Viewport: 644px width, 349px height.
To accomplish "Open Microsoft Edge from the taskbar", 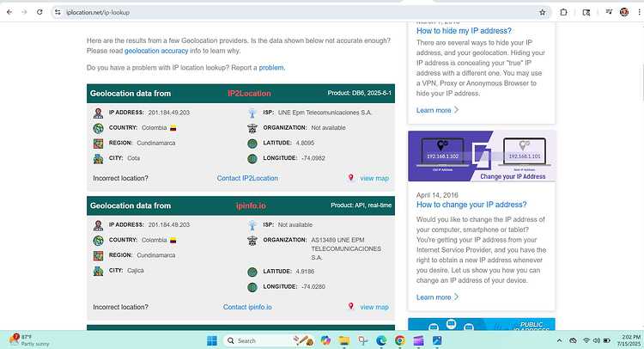I will pos(381,340).
